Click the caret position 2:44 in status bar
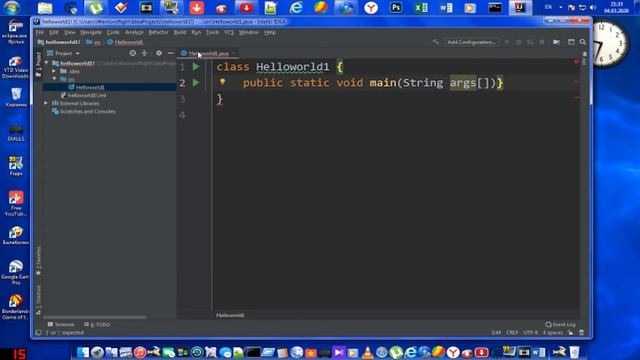The height and width of the screenshot is (360, 640). click(x=496, y=333)
